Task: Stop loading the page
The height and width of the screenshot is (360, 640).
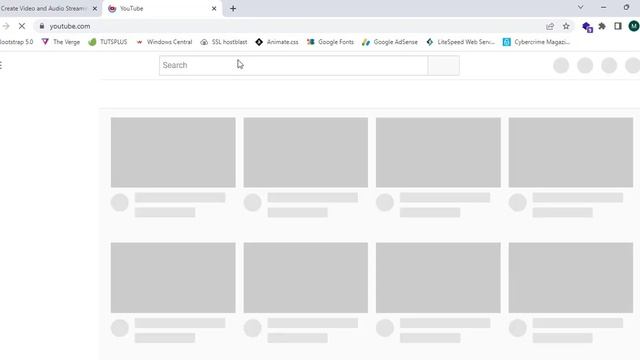Action: tap(22, 26)
